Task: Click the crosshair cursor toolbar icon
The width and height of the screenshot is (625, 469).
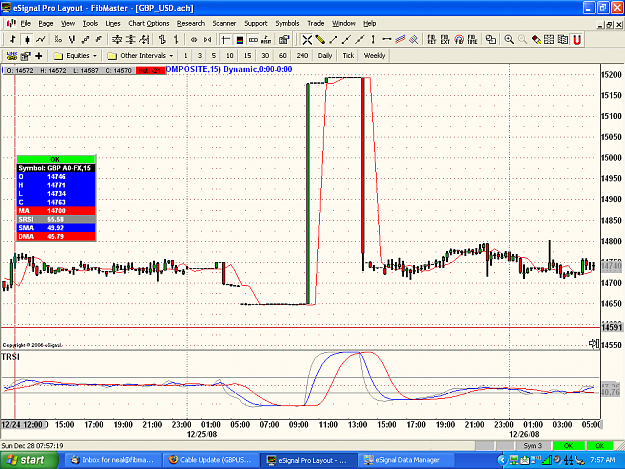Action: [226, 39]
